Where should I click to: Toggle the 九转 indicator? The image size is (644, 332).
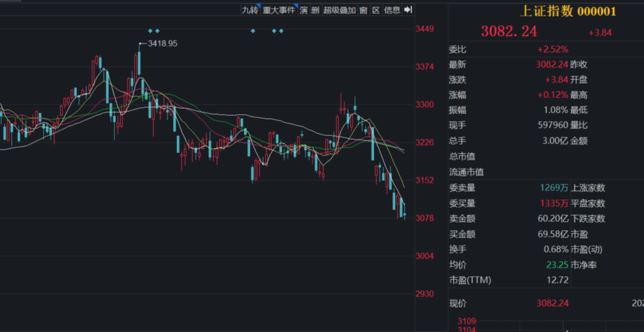click(x=250, y=10)
